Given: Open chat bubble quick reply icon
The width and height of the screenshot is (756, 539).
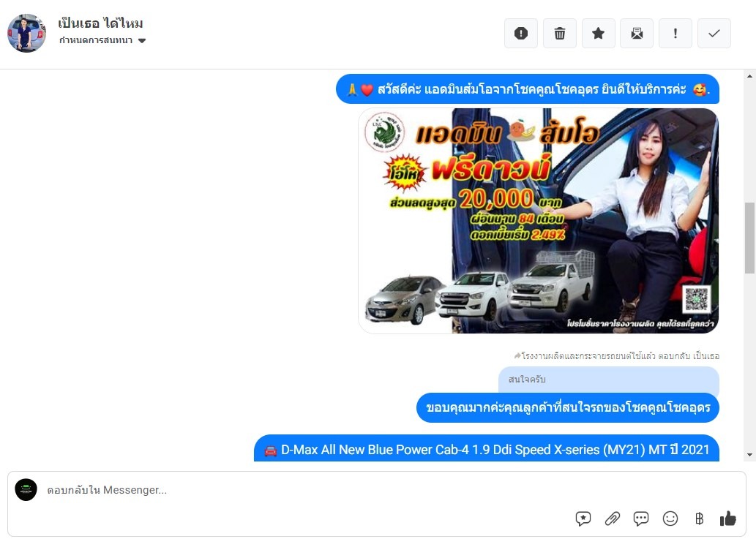Looking at the screenshot, I should point(641,519).
